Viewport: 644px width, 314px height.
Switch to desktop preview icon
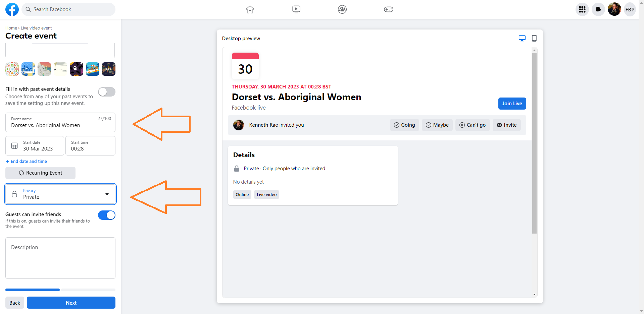(x=522, y=39)
